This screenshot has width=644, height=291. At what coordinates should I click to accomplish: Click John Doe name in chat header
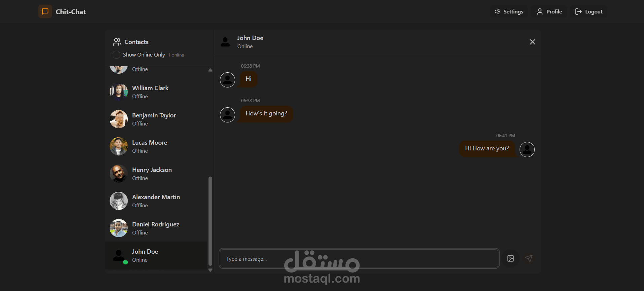pyautogui.click(x=250, y=38)
